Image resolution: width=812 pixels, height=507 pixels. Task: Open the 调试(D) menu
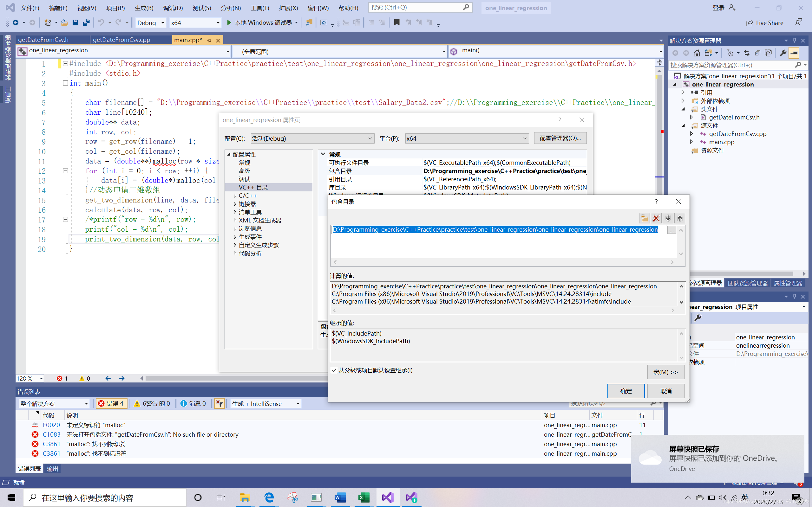click(173, 8)
